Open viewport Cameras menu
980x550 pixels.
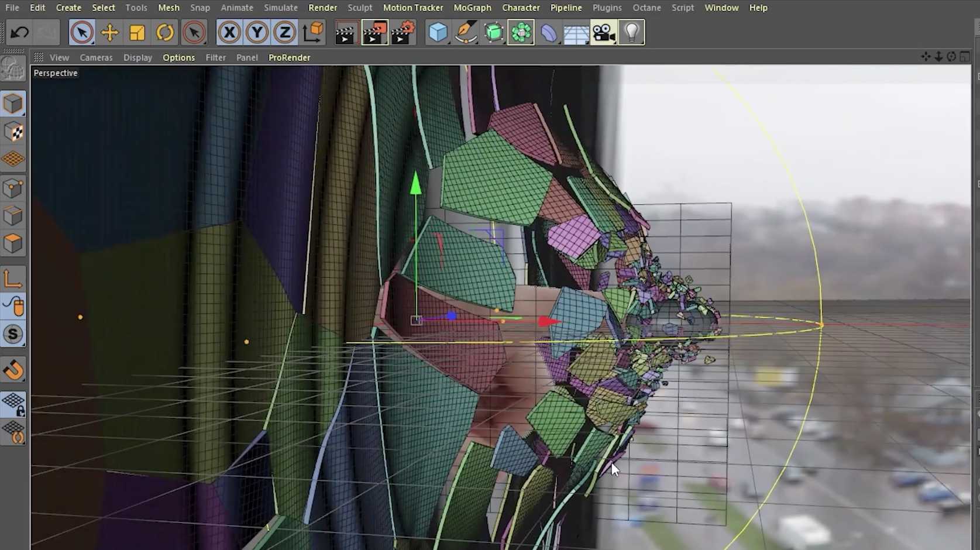[96, 57]
